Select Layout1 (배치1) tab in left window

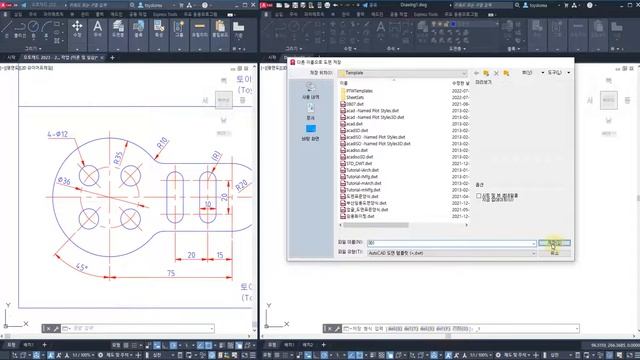click(28, 345)
